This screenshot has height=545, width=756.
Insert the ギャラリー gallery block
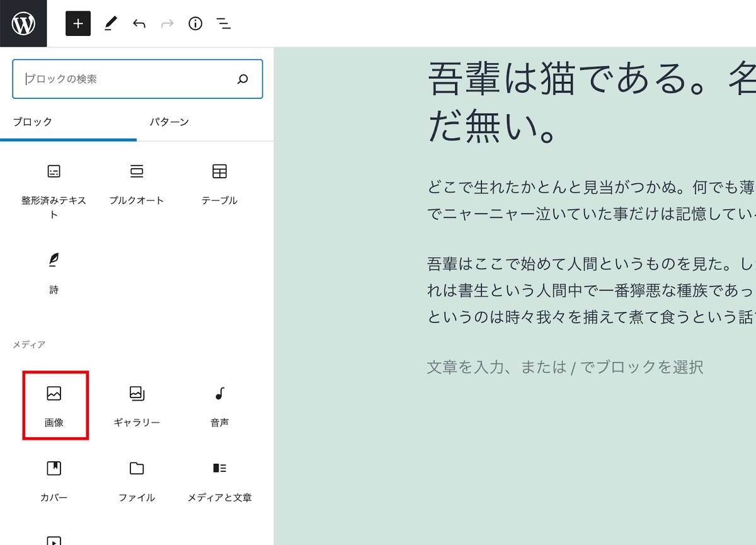click(137, 406)
